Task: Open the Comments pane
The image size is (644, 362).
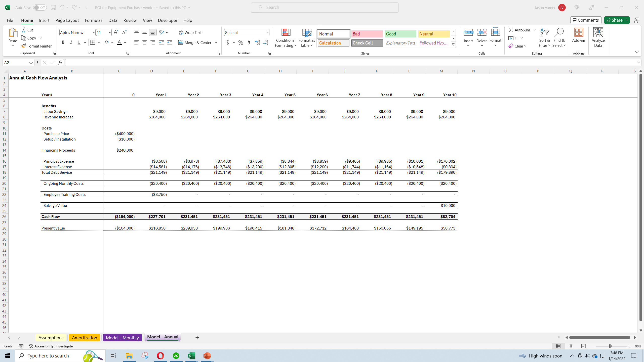Action: tap(586, 20)
